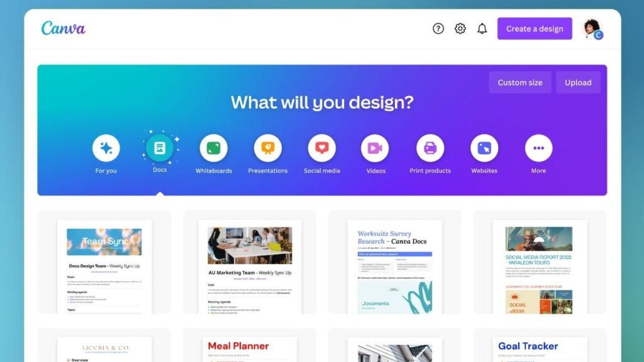Select the For you sparkle icon
This screenshot has height=362, width=644.
(x=106, y=148)
